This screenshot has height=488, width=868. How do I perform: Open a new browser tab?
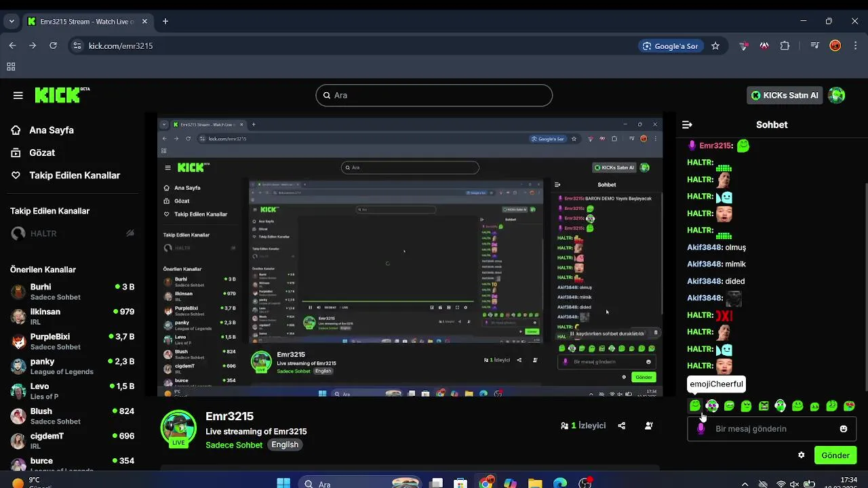pos(165,21)
